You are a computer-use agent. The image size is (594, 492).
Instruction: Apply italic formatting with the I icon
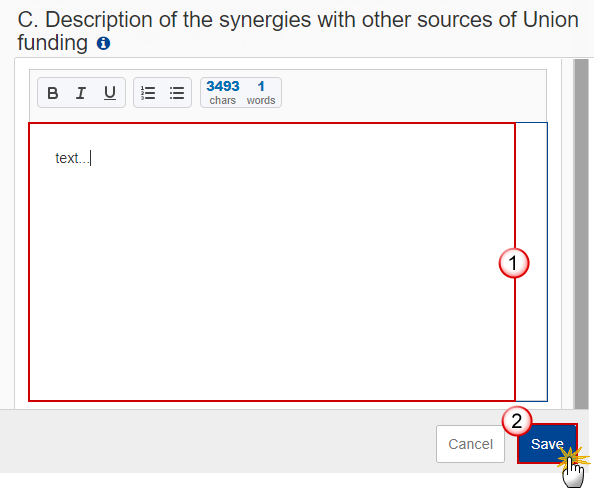pos(81,93)
